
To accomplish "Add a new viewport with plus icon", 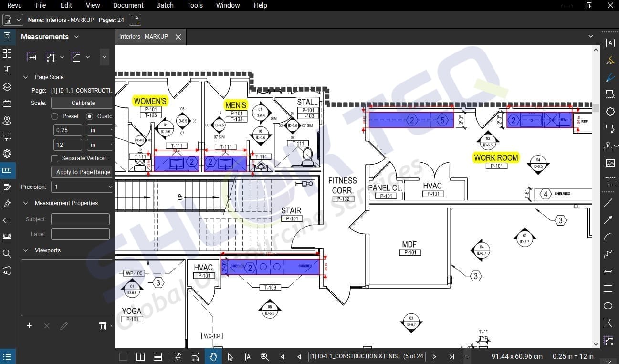I will pos(29,326).
